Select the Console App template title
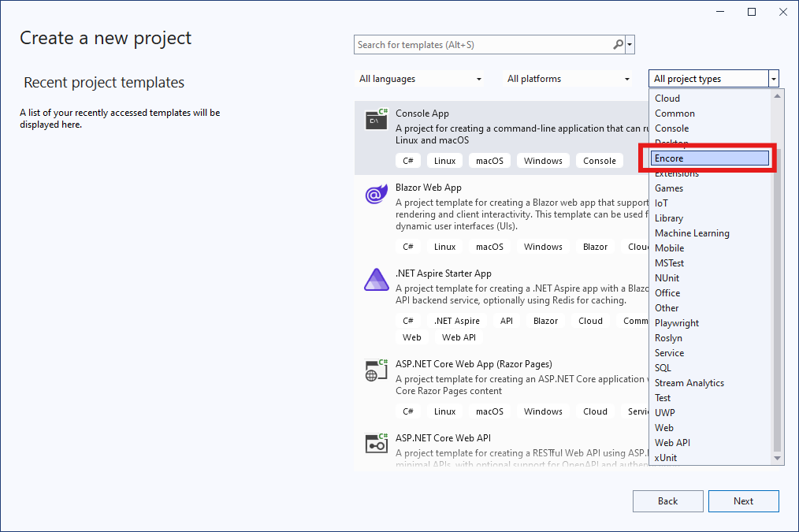Image resolution: width=799 pixels, height=532 pixels. coord(422,113)
